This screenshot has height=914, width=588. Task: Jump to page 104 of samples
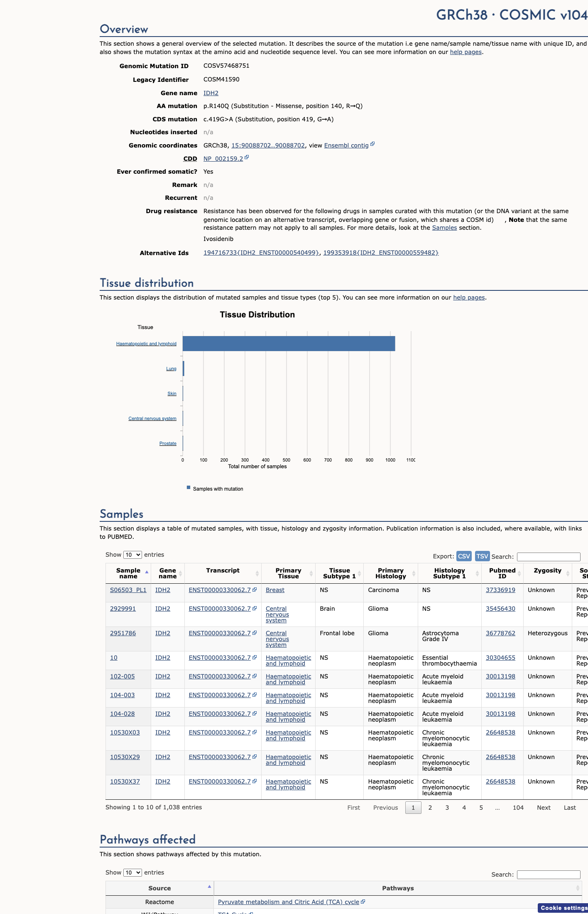518,808
